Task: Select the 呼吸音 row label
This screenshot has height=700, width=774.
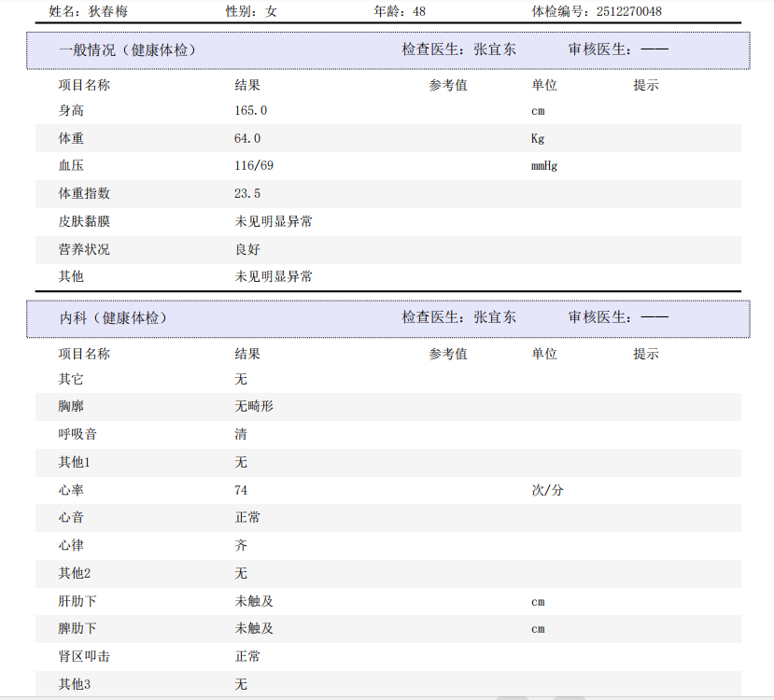Action: (x=77, y=435)
